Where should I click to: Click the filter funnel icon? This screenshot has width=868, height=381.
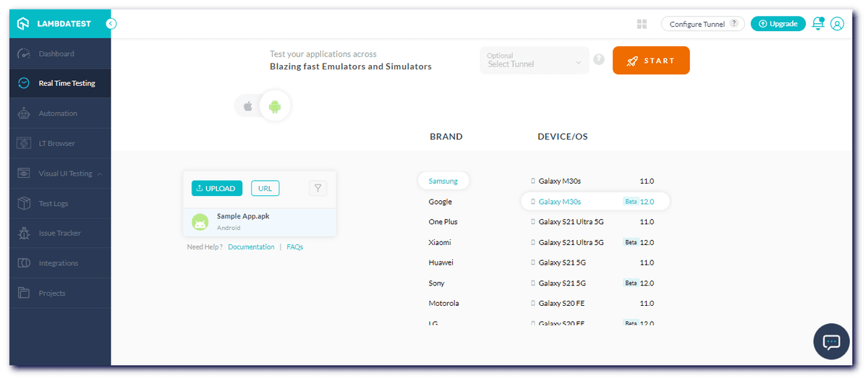[x=318, y=188]
